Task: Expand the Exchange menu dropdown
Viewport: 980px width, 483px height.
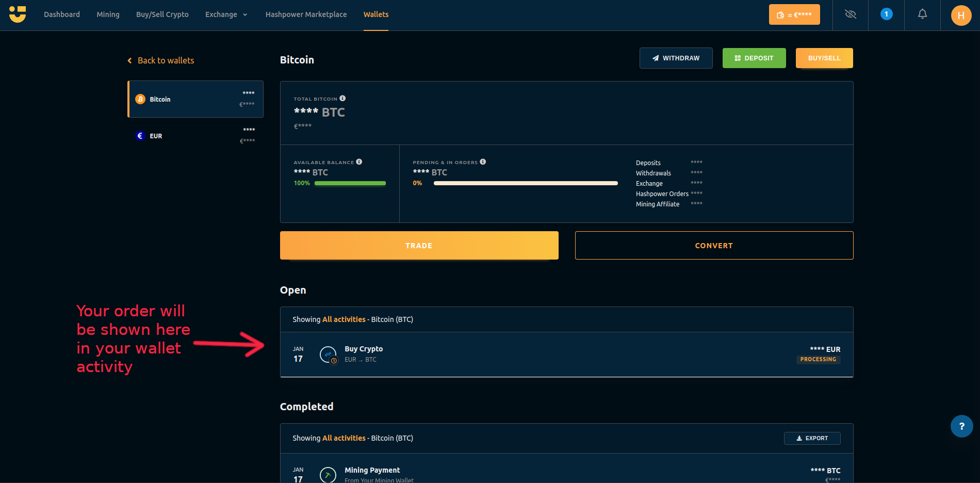Action: (226, 14)
